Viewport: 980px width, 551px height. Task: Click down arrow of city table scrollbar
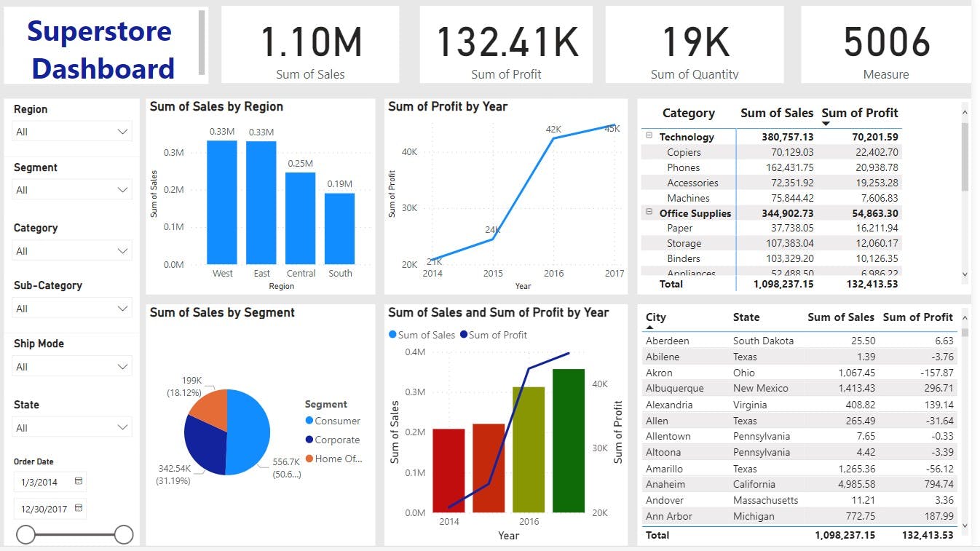pos(965,525)
